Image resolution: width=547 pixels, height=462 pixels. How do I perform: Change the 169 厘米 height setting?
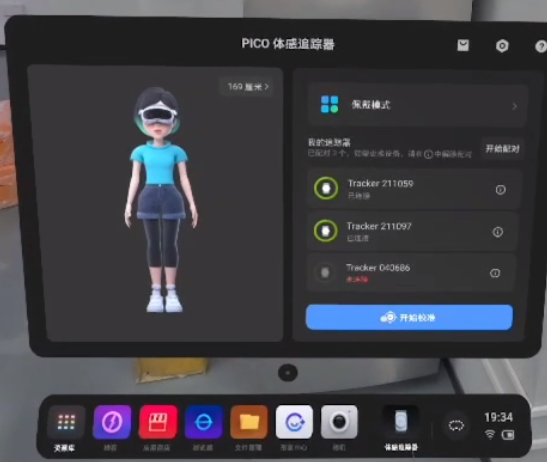tap(248, 87)
